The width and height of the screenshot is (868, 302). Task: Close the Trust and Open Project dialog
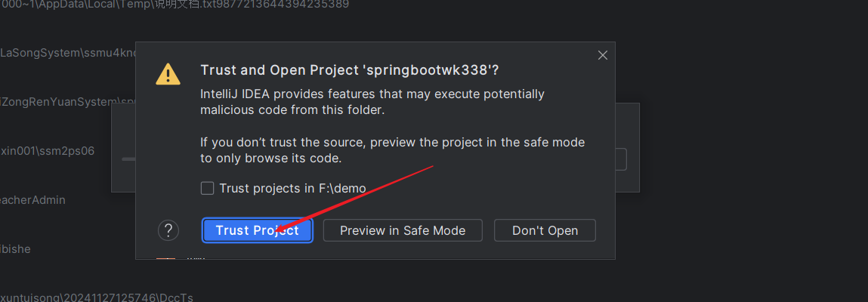click(603, 55)
